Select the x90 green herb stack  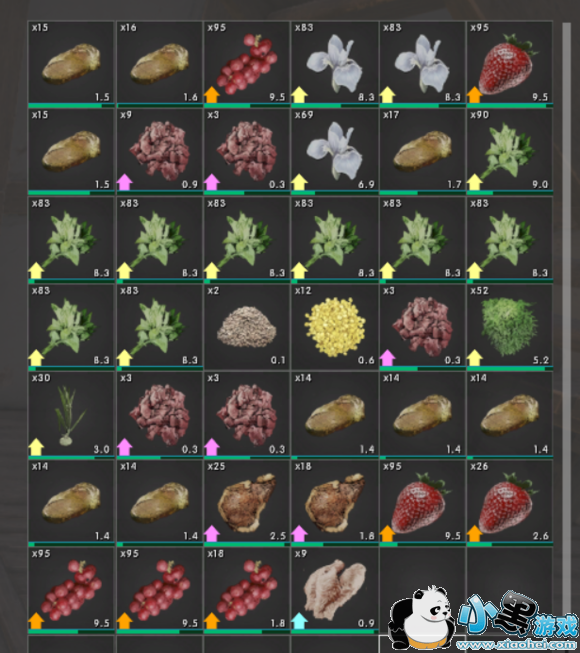(510, 150)
